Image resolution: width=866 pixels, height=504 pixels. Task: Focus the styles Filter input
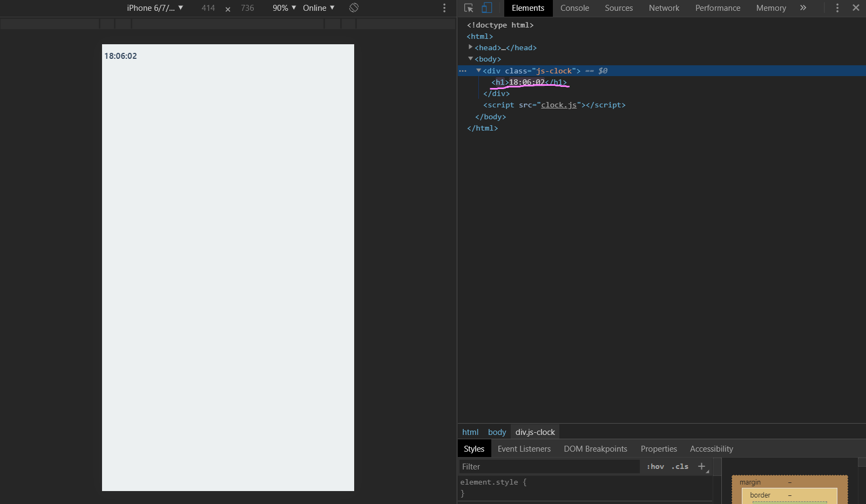pos(549,467)
